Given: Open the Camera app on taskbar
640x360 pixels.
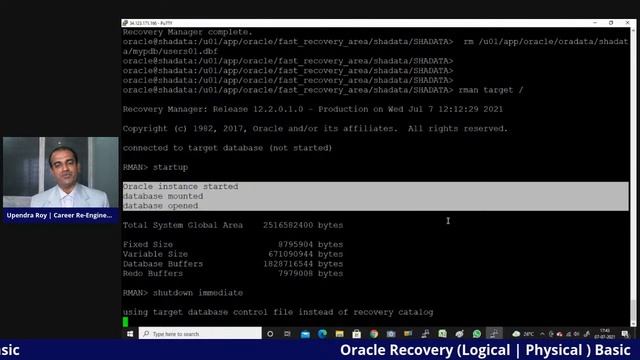Looking at the screenshot, I should pos(391,334).
